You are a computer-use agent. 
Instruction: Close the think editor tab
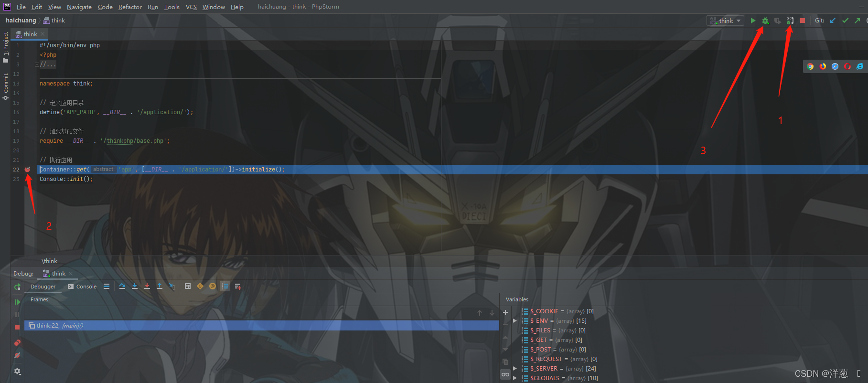click(43, 34)
